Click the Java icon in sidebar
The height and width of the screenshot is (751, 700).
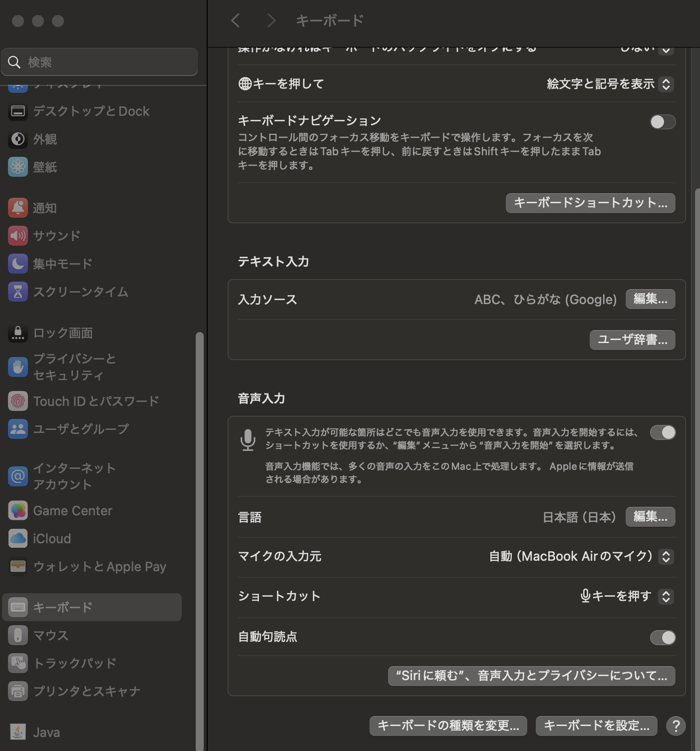pos(18,732)
